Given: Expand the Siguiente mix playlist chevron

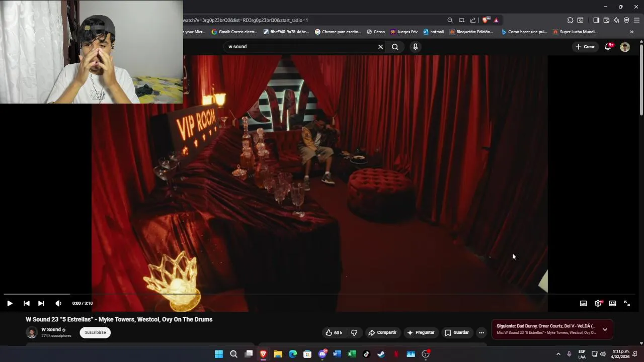Looking at the screenshot, I should [605, 329].
